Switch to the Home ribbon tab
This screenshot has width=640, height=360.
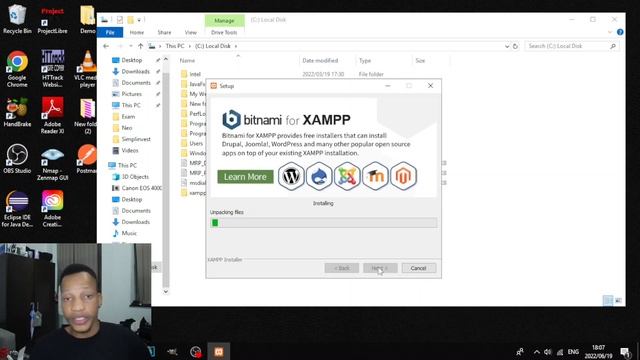tap(137, 32)
